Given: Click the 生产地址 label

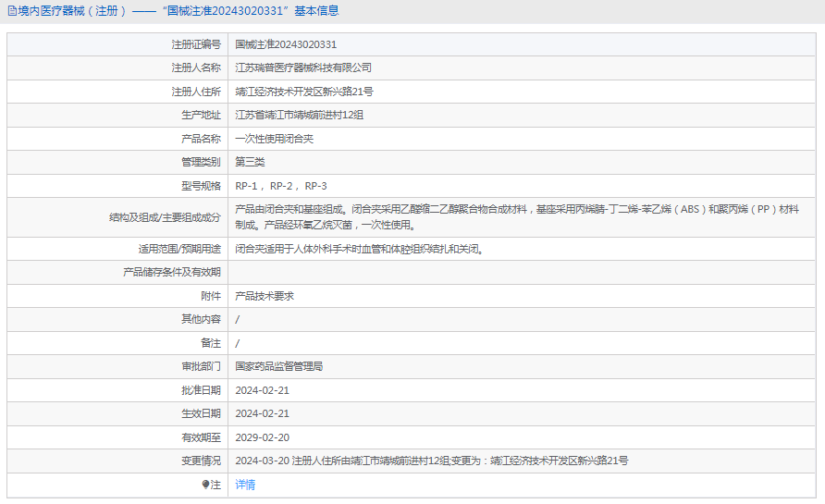Looking at the screenshot, I should click(x=201, y=115).
